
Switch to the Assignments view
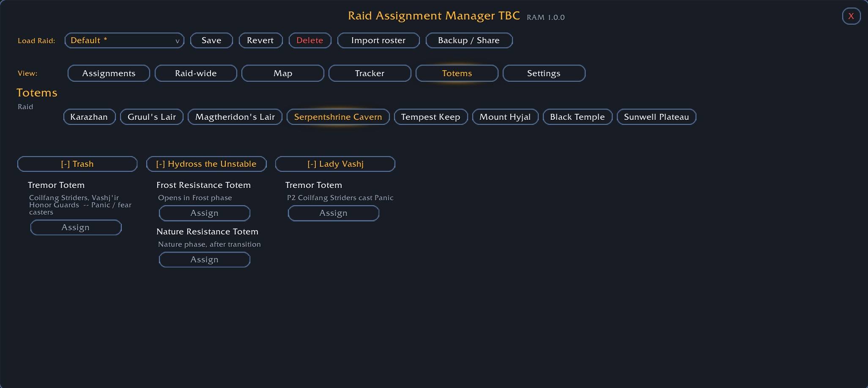[109, 73]
